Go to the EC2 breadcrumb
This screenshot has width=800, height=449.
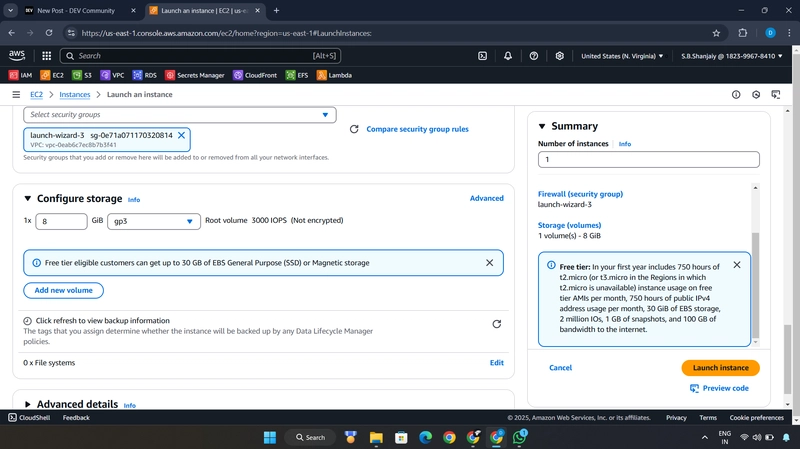tap(36, 94)
